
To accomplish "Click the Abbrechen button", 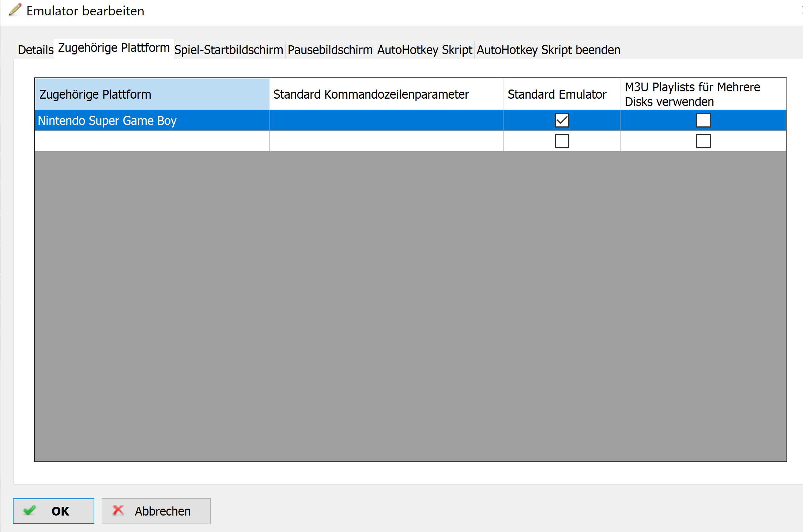I will point(156,511).
